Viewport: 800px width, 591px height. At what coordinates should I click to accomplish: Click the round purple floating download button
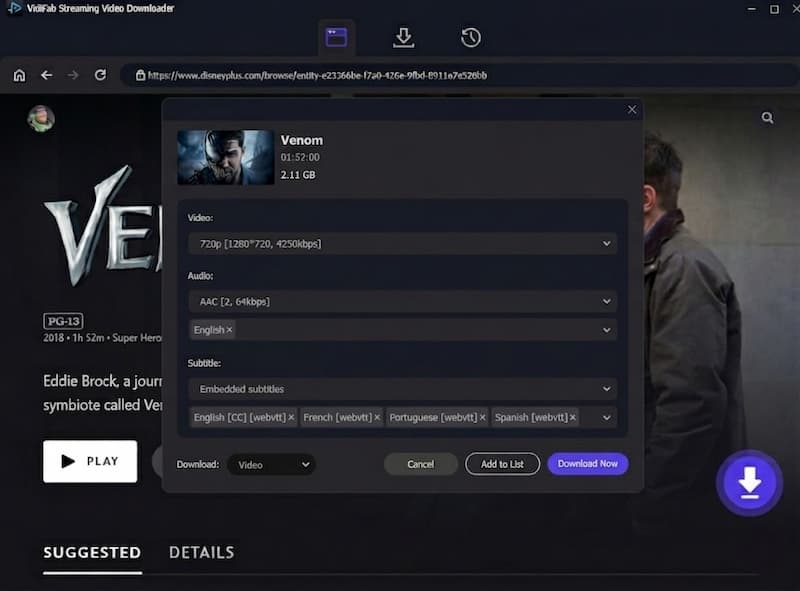click(749, 482)
